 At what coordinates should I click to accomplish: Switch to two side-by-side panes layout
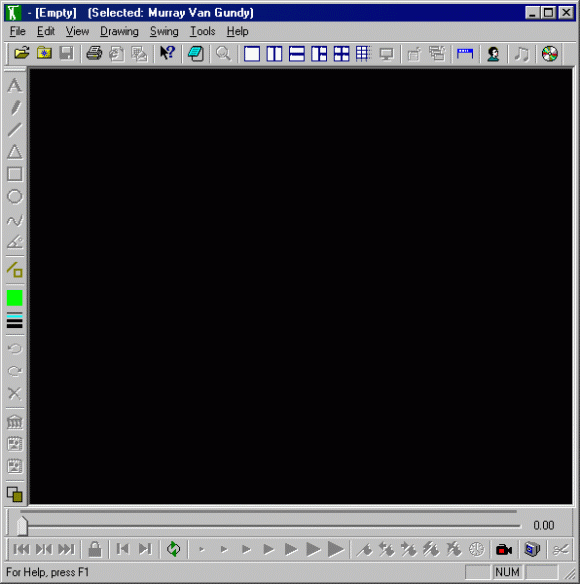pyautogui.click(x=274, y=54)
